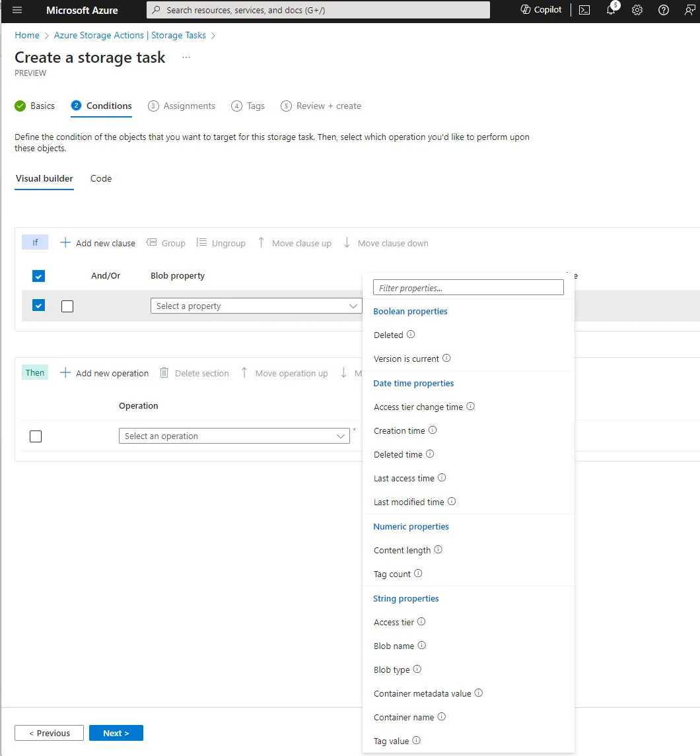Click the ellipsis next to page title

tap(186, 57)
